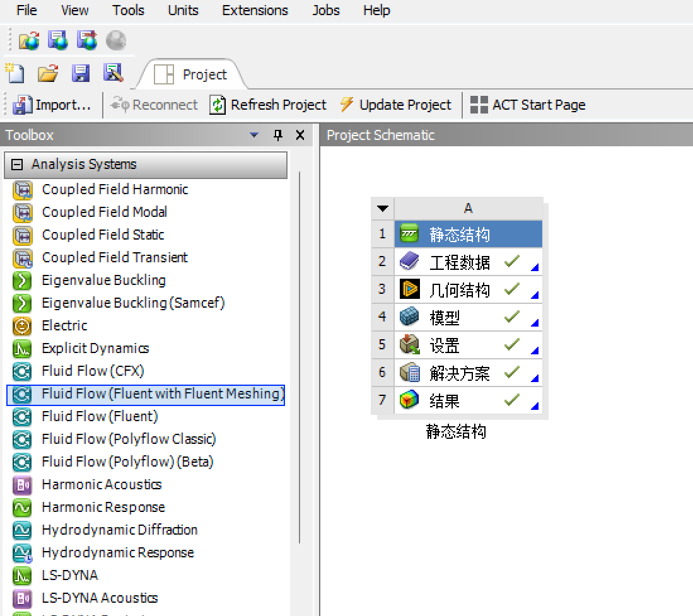Click the system name label below system A
Image resolution: width=693 pixels, height=616 pixels.
tap(456, 431)
